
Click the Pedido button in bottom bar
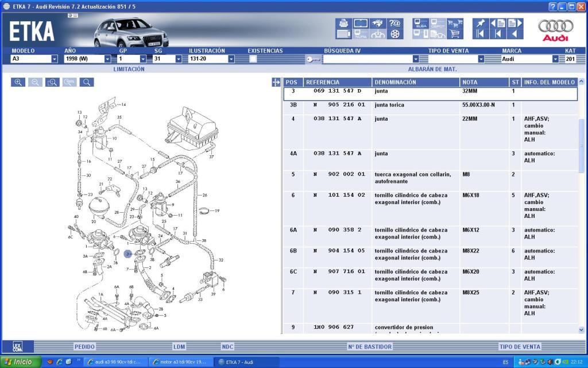coord(85,347)
